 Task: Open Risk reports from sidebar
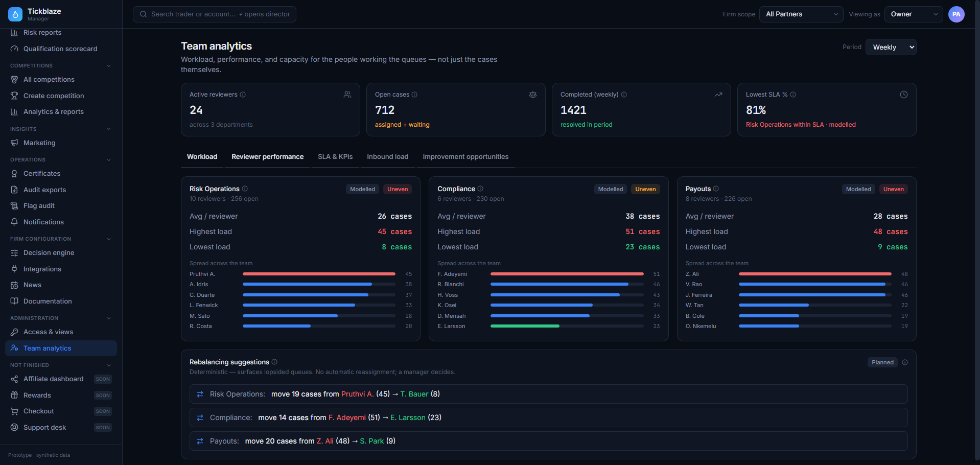coord(61,33)
